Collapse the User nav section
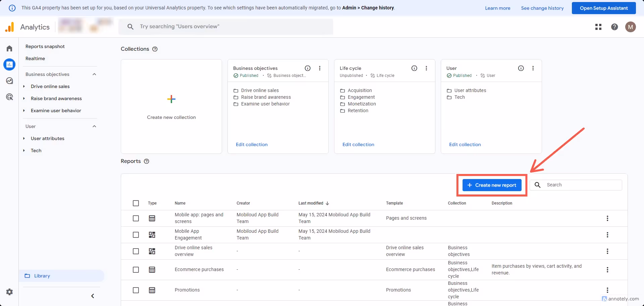The image size is (644, 306). tap(94, 126)
